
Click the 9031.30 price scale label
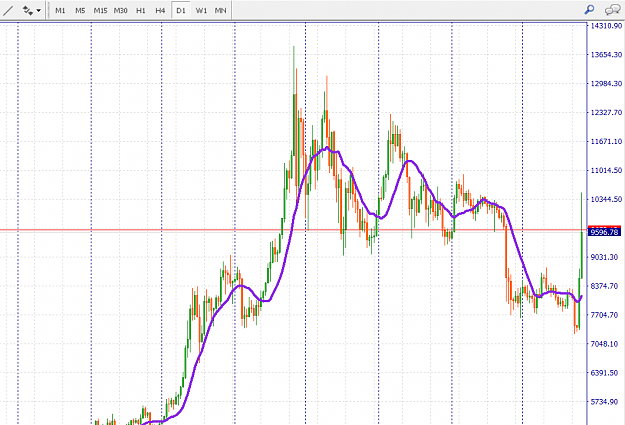pos(604,257)
